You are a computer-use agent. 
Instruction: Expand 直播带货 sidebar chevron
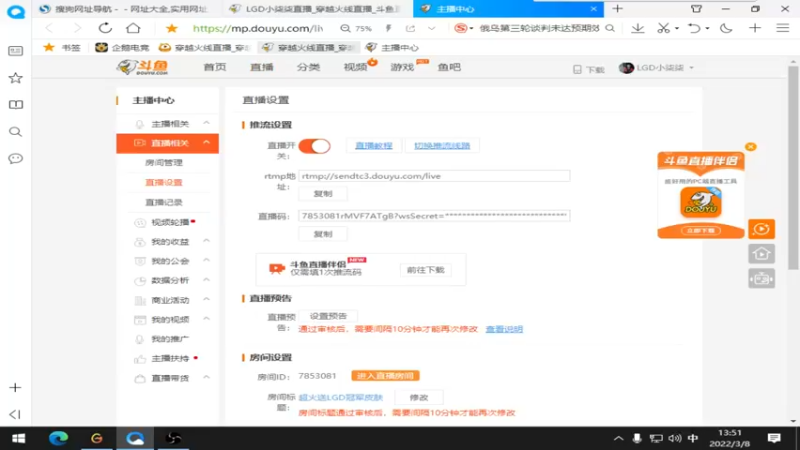click(207, 378)
